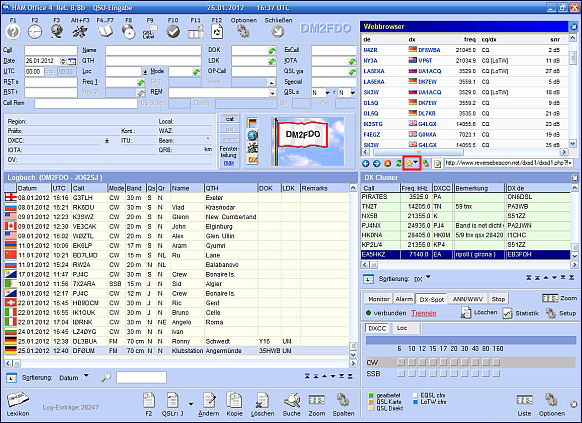
Task: Tick the SSB 80 band checkbox
Action: [486, 373]
